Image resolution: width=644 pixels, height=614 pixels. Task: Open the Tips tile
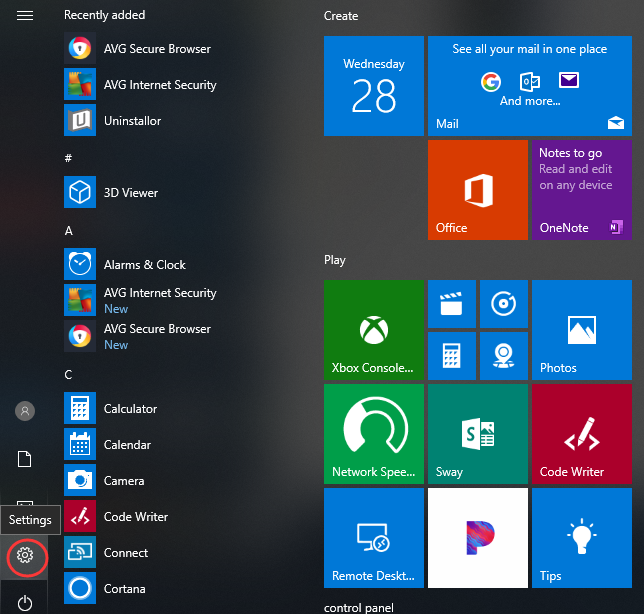[582, 538]
